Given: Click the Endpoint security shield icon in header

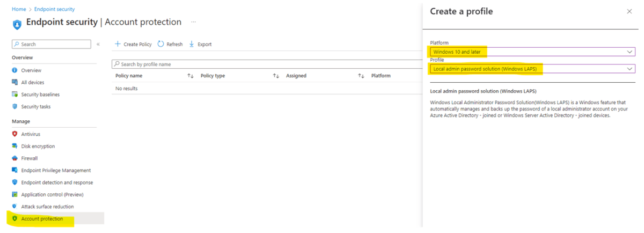Looking at the screenshot, I should point(17,24).
